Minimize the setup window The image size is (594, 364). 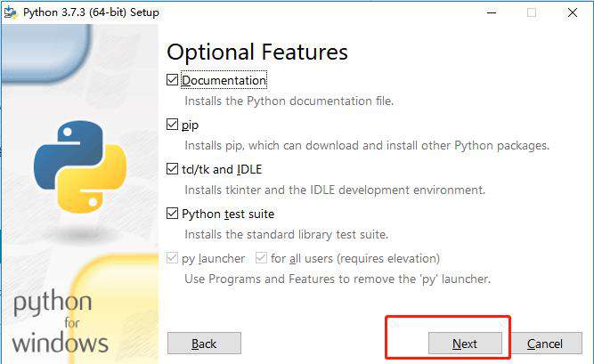tap(492, 12)
